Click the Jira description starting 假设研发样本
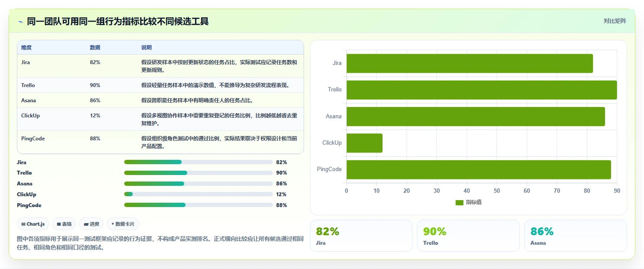Image resolution: width=644 pixels, height=269 pixels. coord(219,66)
